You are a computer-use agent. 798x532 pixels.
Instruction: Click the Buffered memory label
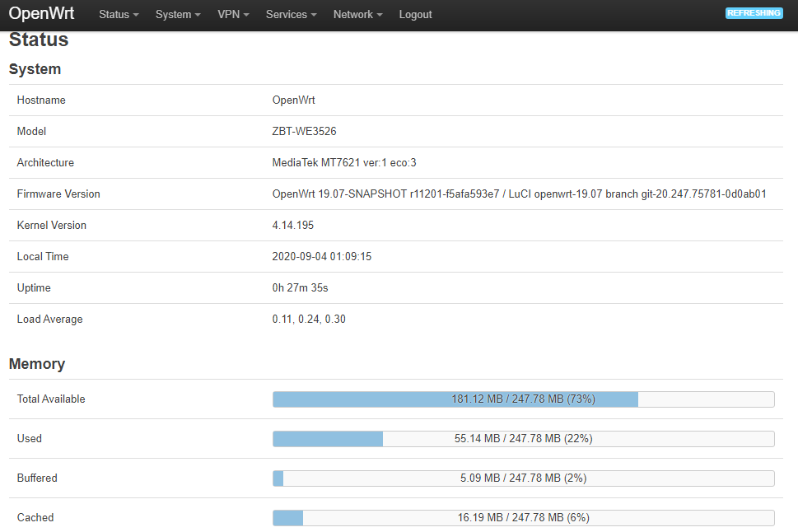pyautogui.click(x=37, y=478)
